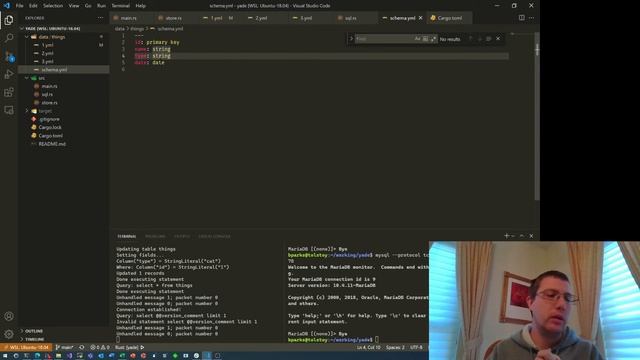Open sql.rs in the file tree
The width and height of the screenshot is (640, 360).
47,94
